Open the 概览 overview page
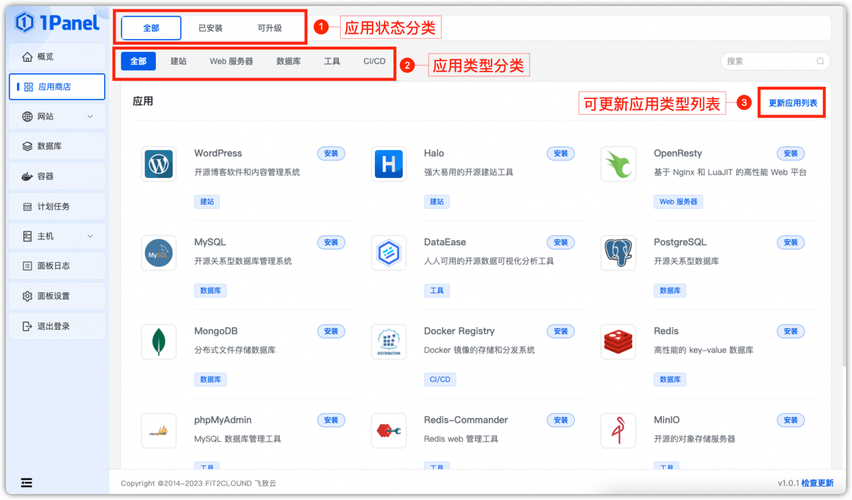The height and width of the screenshot is (500, 852). pos(57,57)
